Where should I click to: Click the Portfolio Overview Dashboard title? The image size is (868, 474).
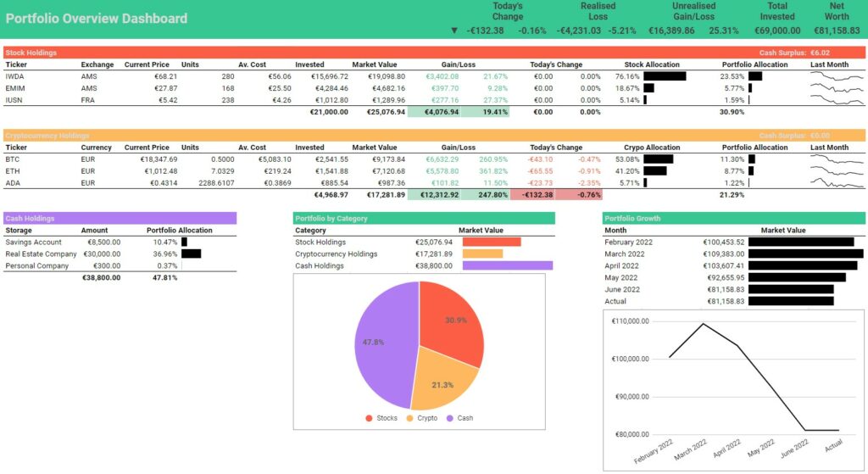[97, 19]
